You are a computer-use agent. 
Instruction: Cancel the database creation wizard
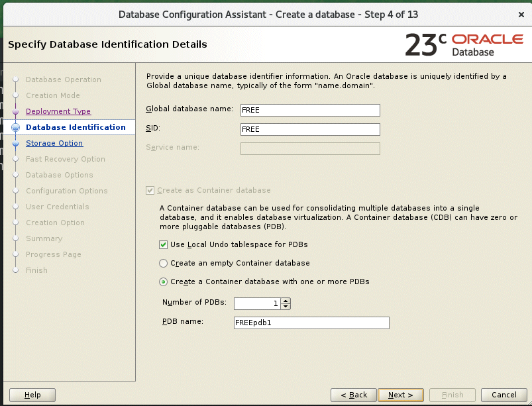click(500, 395)
